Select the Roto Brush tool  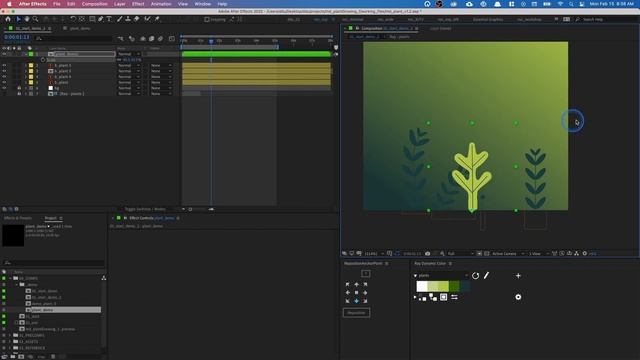[x=147, y=19]
